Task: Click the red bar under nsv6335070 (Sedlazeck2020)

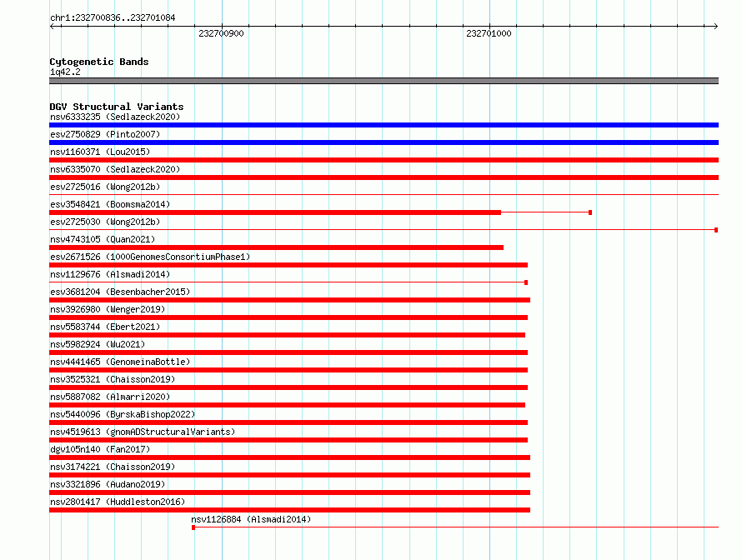Action: click(x=384, y=177)
